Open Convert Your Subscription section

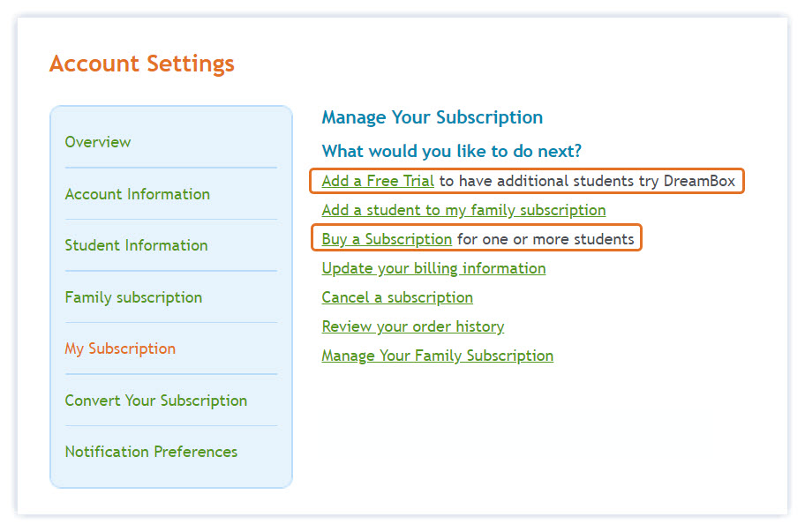tap(155, 401)
